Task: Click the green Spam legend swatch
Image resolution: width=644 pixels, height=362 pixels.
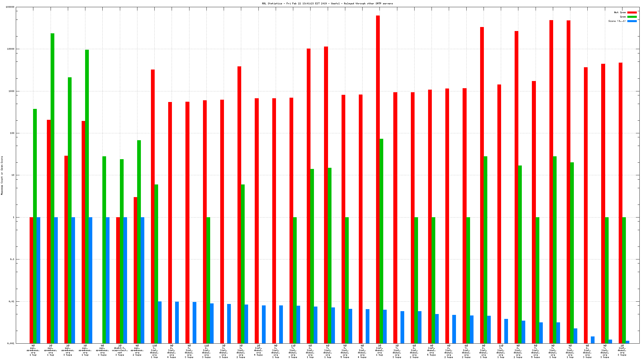Action: click(632, 17)
